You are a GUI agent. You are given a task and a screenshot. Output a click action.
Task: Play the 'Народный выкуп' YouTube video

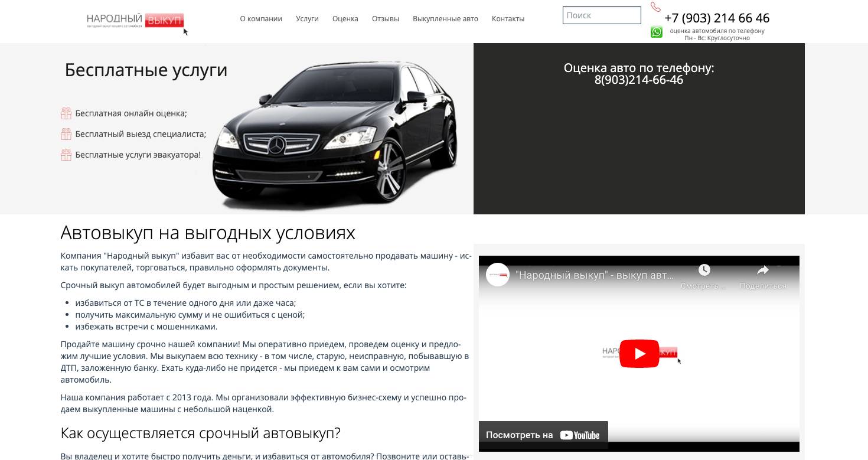pos(639,354)
